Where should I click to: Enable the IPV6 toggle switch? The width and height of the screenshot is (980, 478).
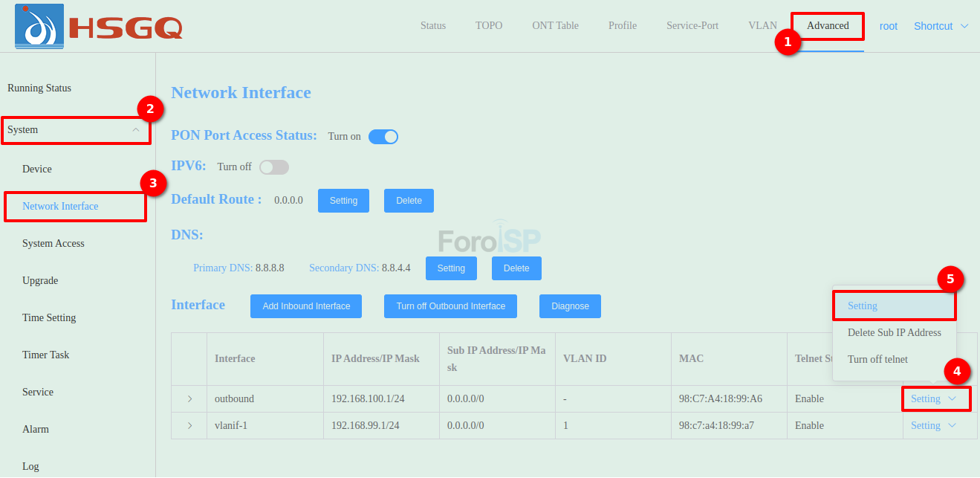tap(274, 167)
